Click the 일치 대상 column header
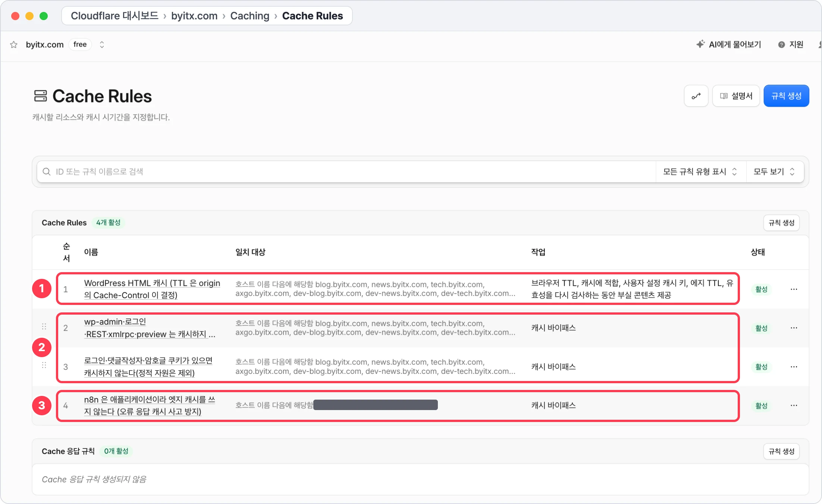The height and width of the screenshot is (504, 822). [250, 252]
